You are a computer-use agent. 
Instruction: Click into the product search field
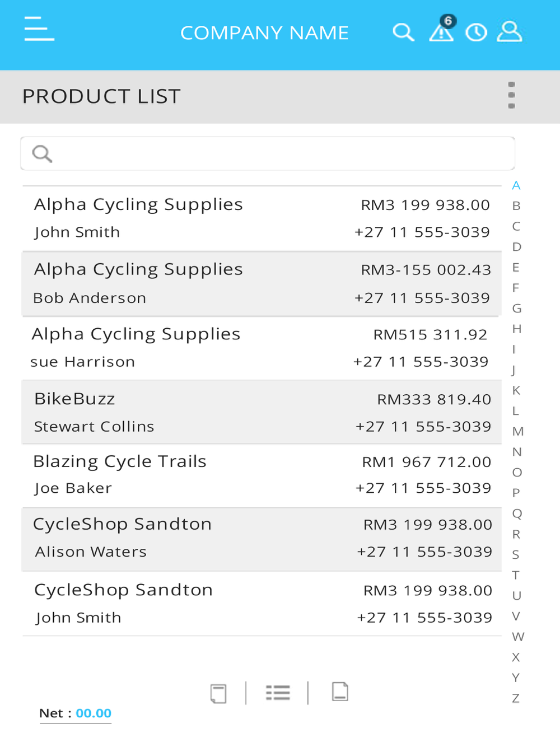[x=268, y=153]
